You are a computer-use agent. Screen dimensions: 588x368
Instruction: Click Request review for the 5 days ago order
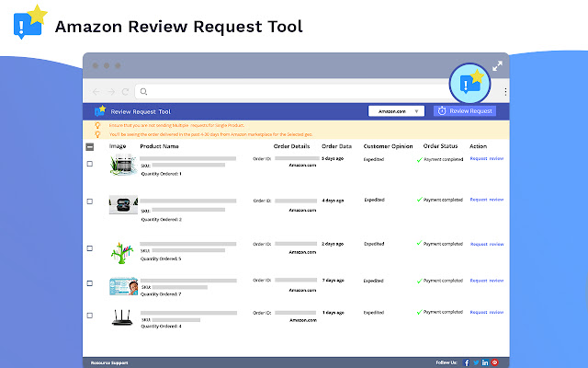point(487,158)
